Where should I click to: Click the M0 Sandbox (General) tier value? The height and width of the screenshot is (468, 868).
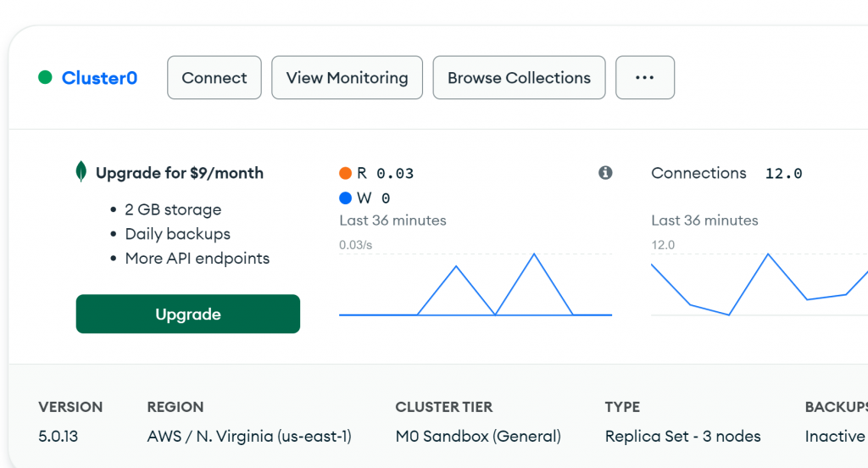[478, 437]
